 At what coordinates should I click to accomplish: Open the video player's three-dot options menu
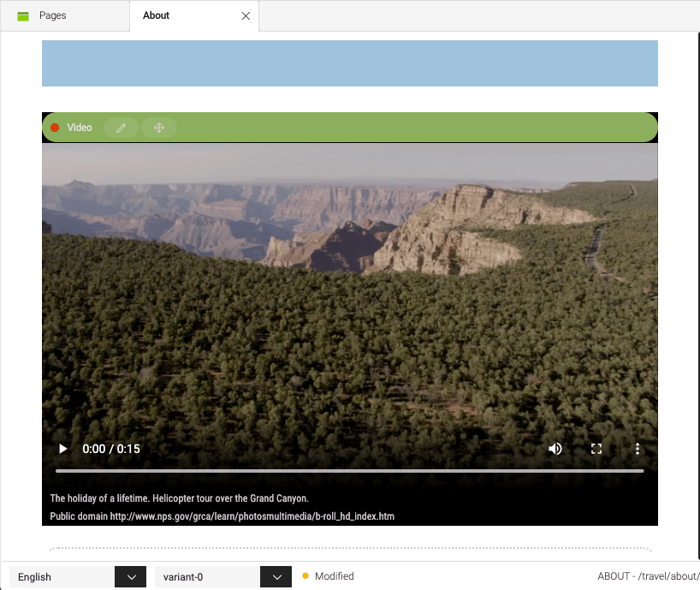click(637, 448)
